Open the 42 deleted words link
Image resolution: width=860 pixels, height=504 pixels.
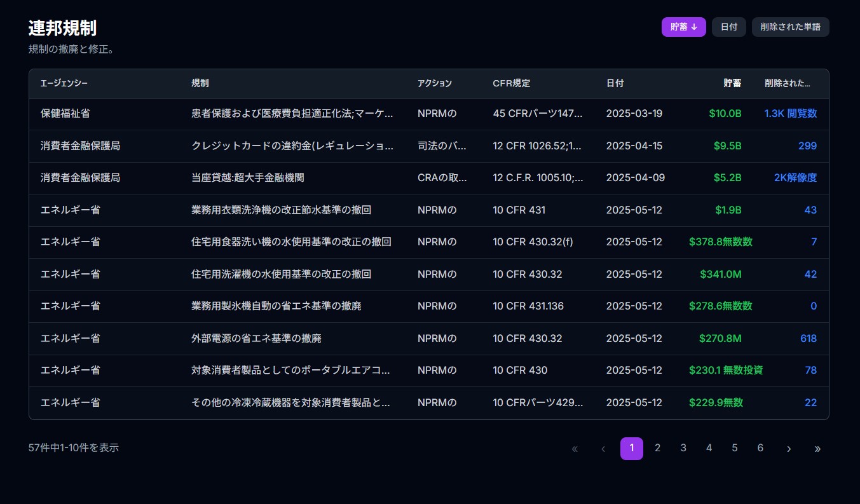(810, 274)
